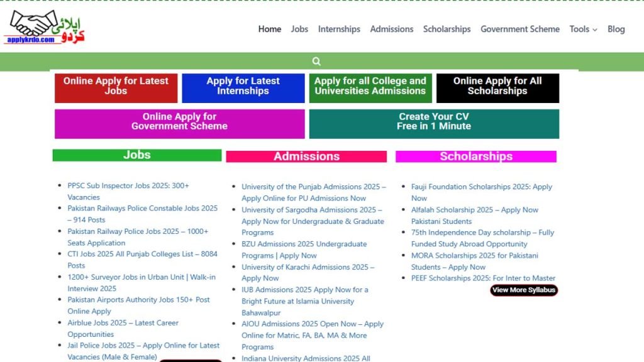Viewport: 644px width, 362px height.
Task: Open PPSC Sub Inspector Jobs 2025 link
Action: [128, 186]
